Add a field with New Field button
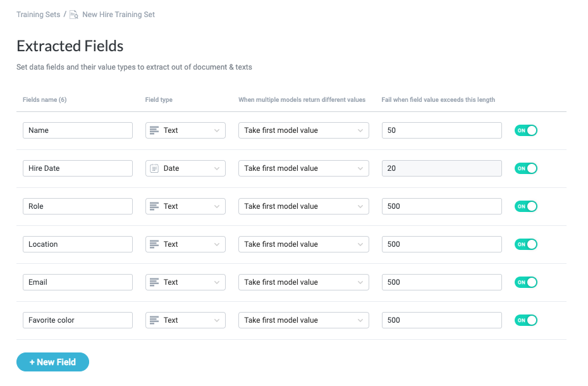588x386 pixels. (x=52, y=362)
